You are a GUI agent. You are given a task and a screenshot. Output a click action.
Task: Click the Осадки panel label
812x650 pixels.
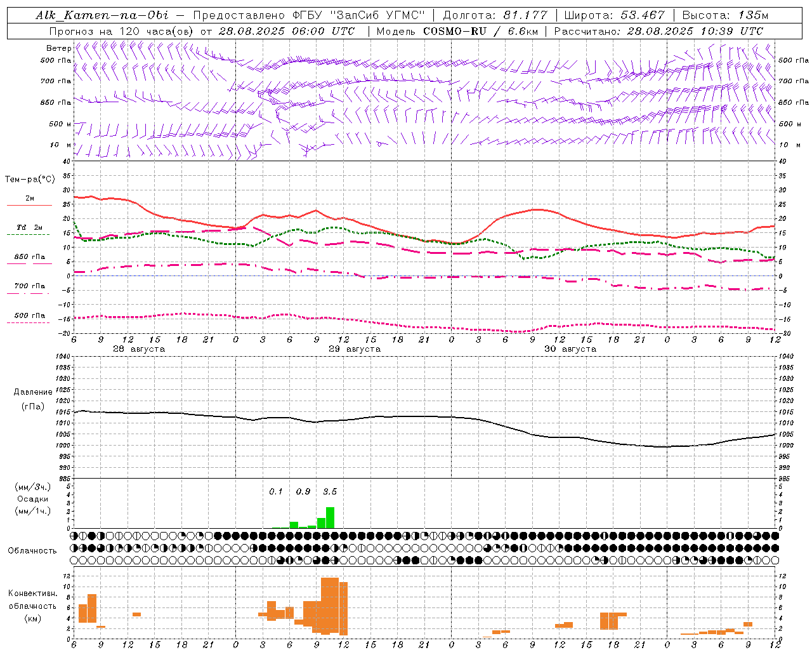[32, 499]
